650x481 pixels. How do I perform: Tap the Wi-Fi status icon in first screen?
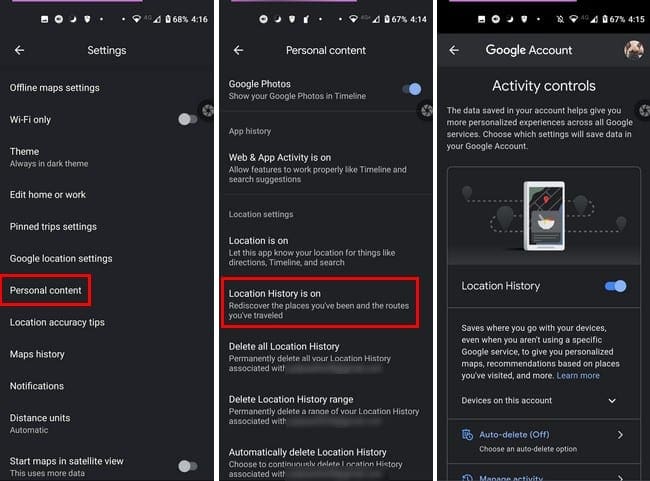click(x=136, y=19)
